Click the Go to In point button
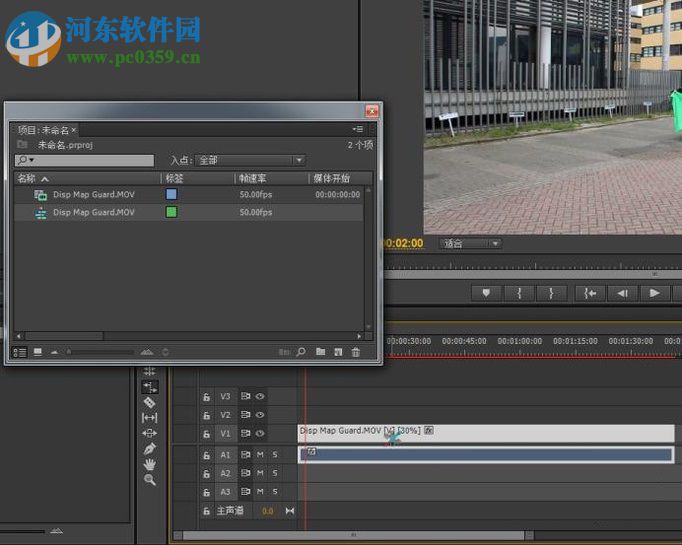Viewport: 682px width, 545px height. (x=590, y=293)
